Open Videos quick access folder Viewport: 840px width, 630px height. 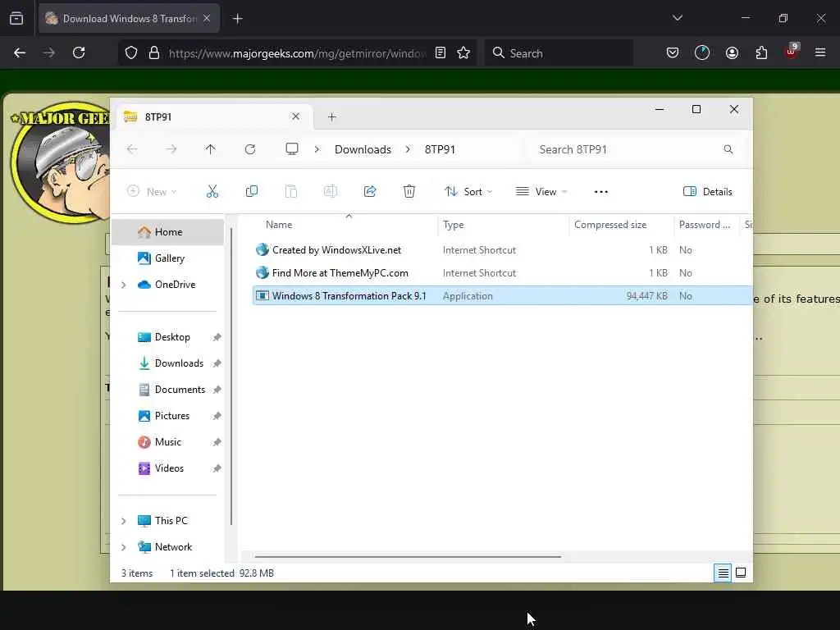161,468
